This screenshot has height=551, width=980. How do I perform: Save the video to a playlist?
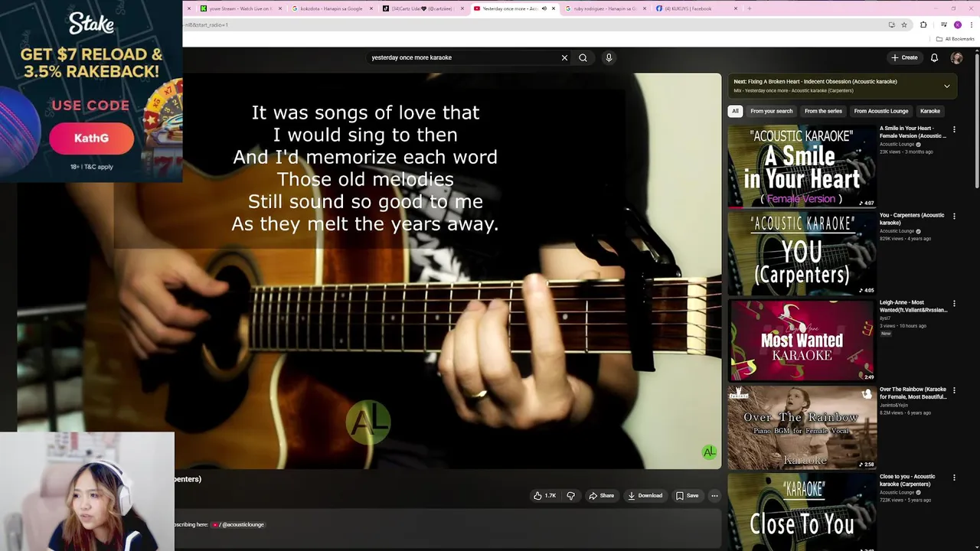[687, 496]
